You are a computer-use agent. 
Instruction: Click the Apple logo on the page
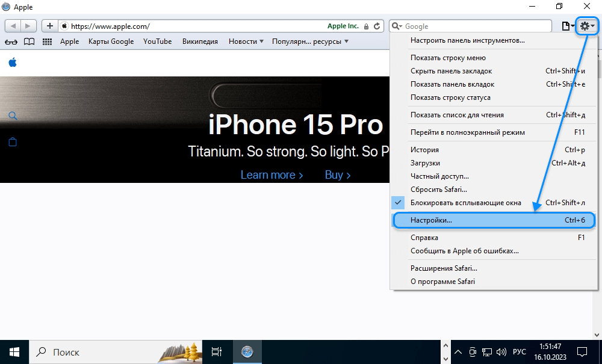click(13, 63)
